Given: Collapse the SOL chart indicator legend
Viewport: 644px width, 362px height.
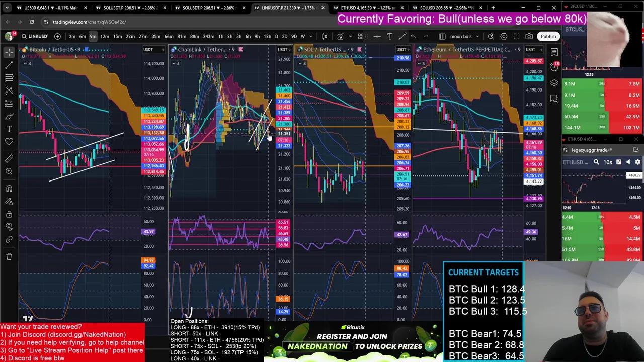Looking at the screenshot, I should [301, 63].
